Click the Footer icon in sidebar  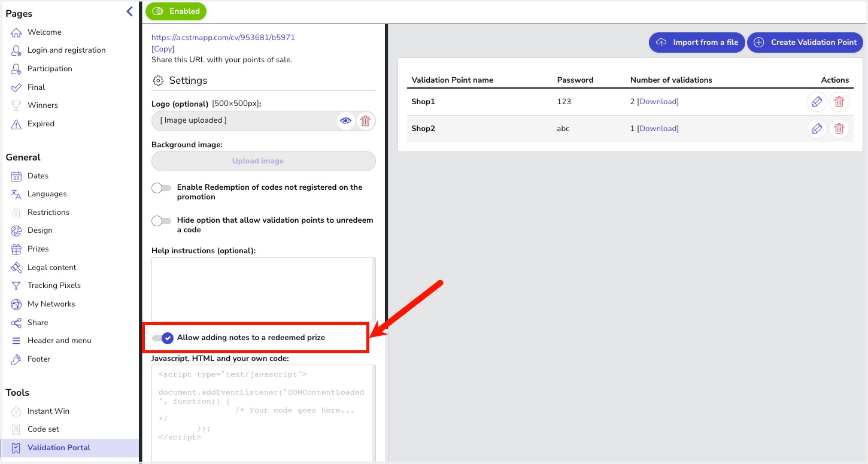tap(16, 359)
